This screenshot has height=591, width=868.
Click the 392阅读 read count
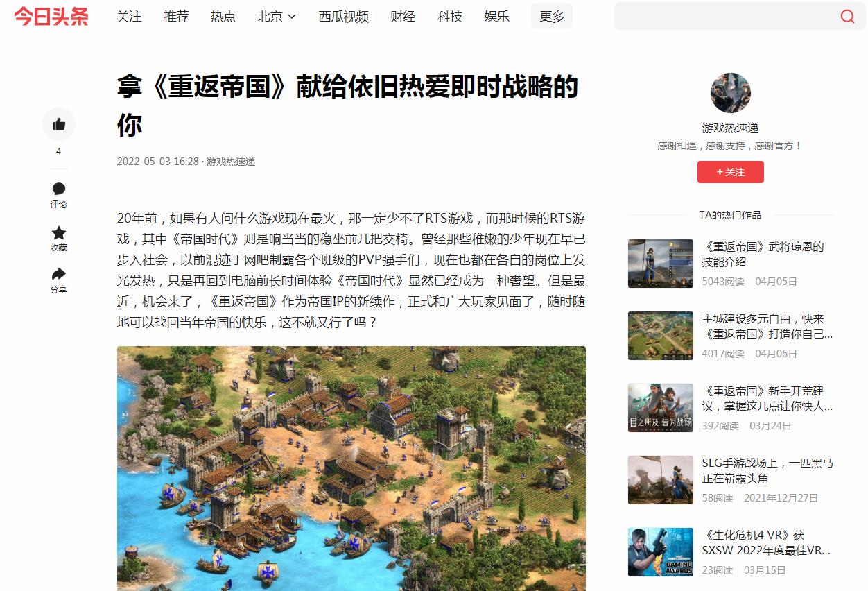click(x=720, y=426)
